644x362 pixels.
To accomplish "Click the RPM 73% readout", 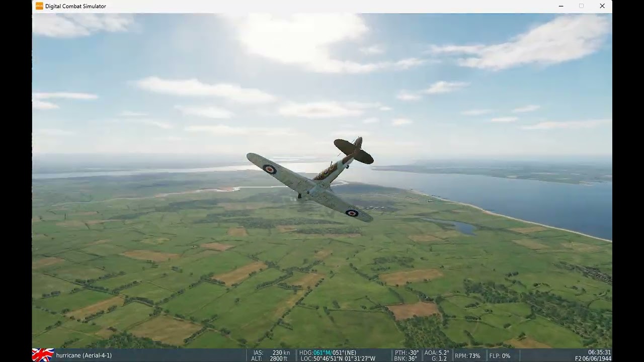I will (x=467, y=355).
